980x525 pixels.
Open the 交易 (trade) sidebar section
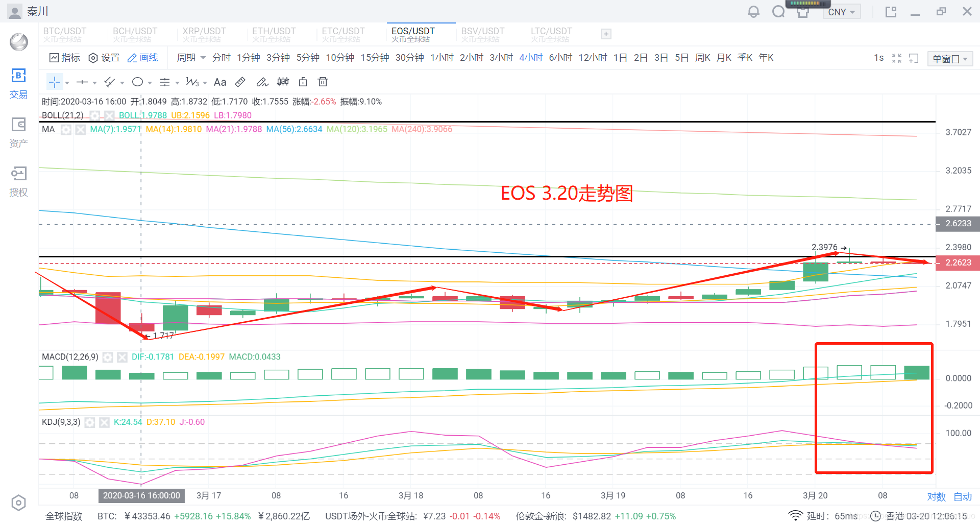[x=18, y=84]
